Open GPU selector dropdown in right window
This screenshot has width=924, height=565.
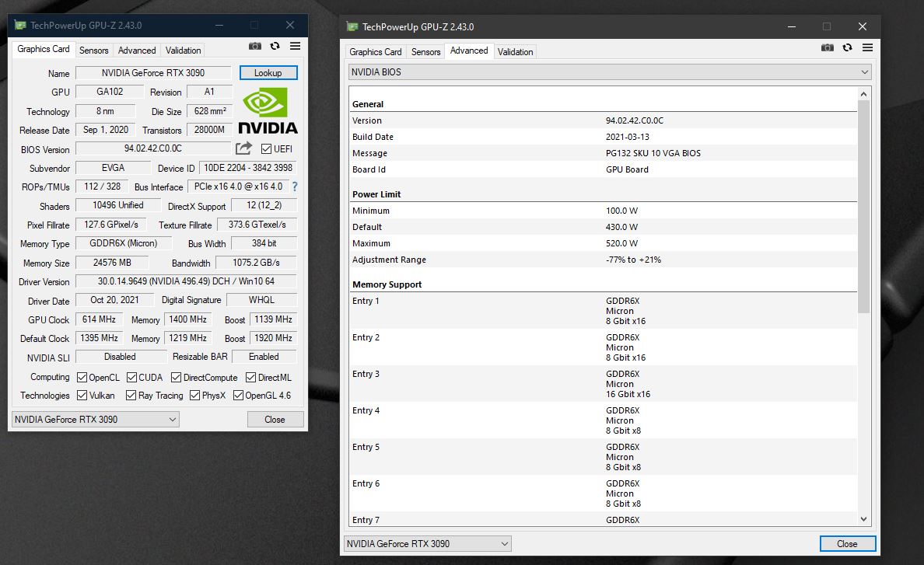click(x=427, y=544)
